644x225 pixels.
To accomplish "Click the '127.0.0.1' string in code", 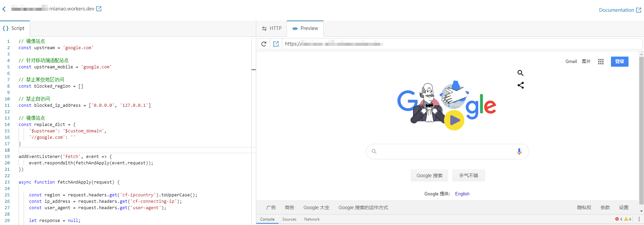I will click(x=134, y=105).
